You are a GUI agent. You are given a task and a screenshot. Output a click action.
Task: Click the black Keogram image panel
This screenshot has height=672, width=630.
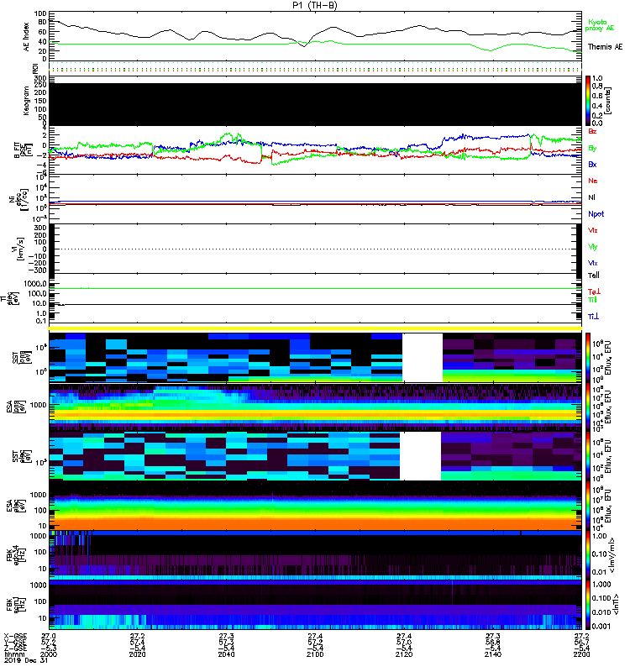tap(316, 104)
